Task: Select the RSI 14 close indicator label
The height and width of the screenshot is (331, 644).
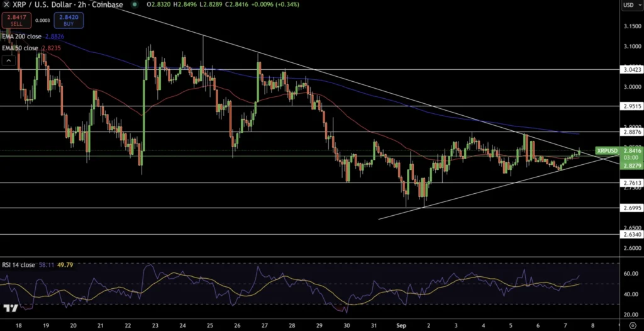Action: pyautogui.click(x=18, y=265)
